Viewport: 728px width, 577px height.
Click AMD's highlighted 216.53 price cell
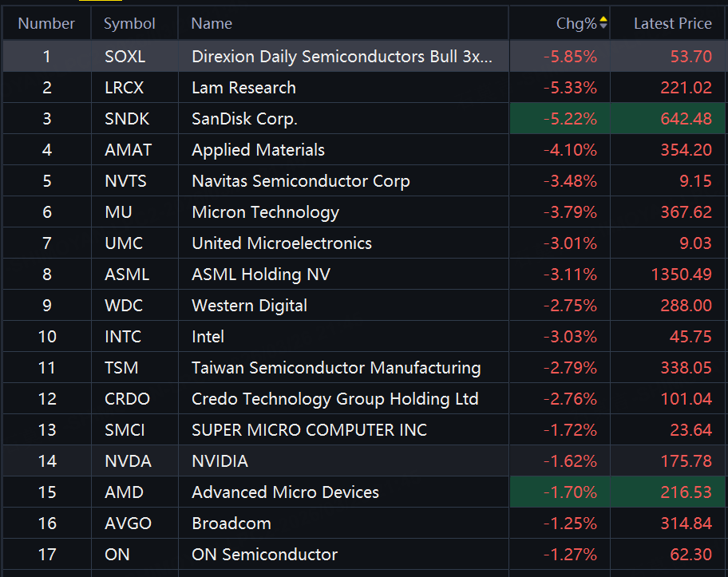point(686,492)
